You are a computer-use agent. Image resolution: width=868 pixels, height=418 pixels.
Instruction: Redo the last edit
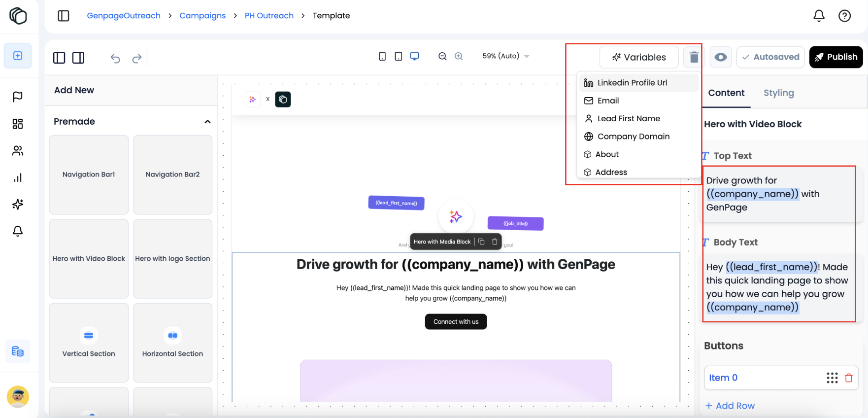tap(137, 59)
